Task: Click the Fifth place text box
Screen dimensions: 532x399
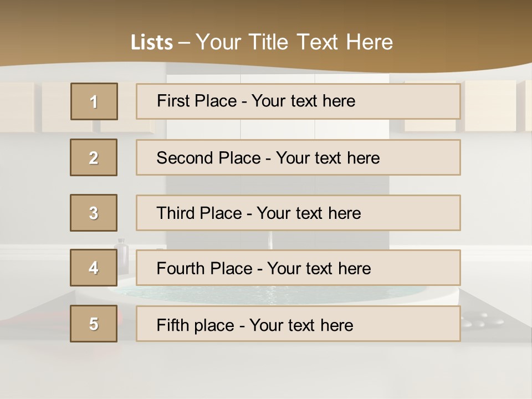Action: coord(298,324)
